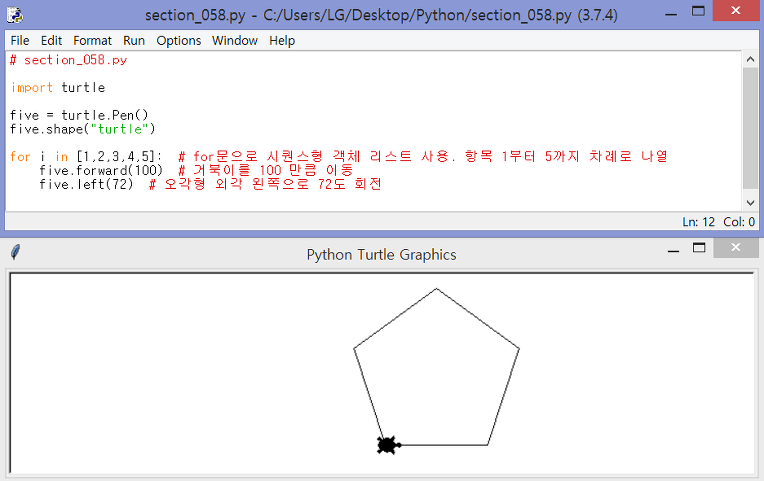Click the list '[1,2,3,4,5]' in for loop
Image resolution: width=764 pixels, height=481 pixels.
118,156
